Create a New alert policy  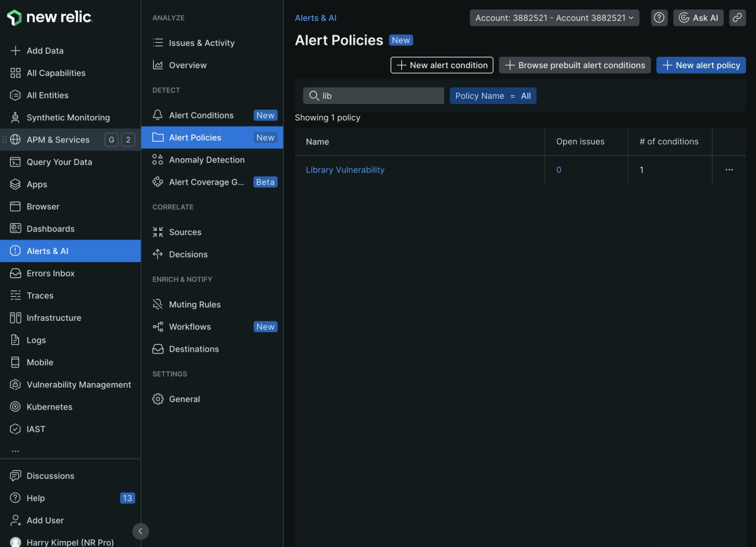701,65
